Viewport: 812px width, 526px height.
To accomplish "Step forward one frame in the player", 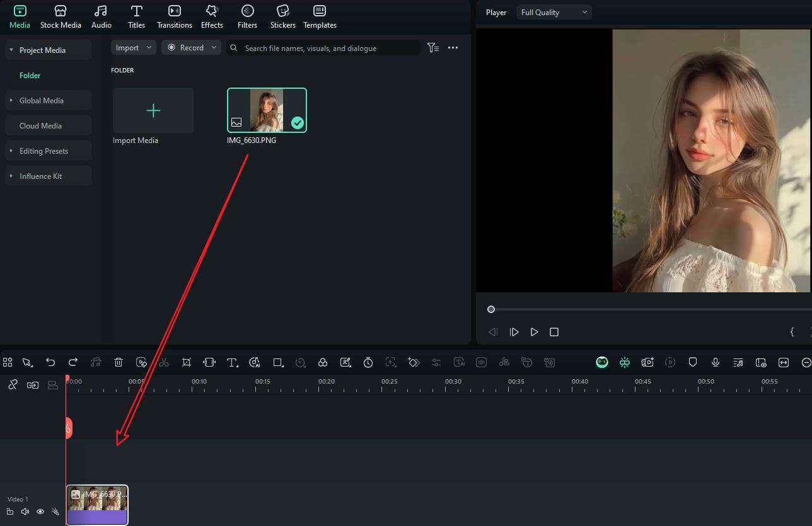I will click(514, 332).
